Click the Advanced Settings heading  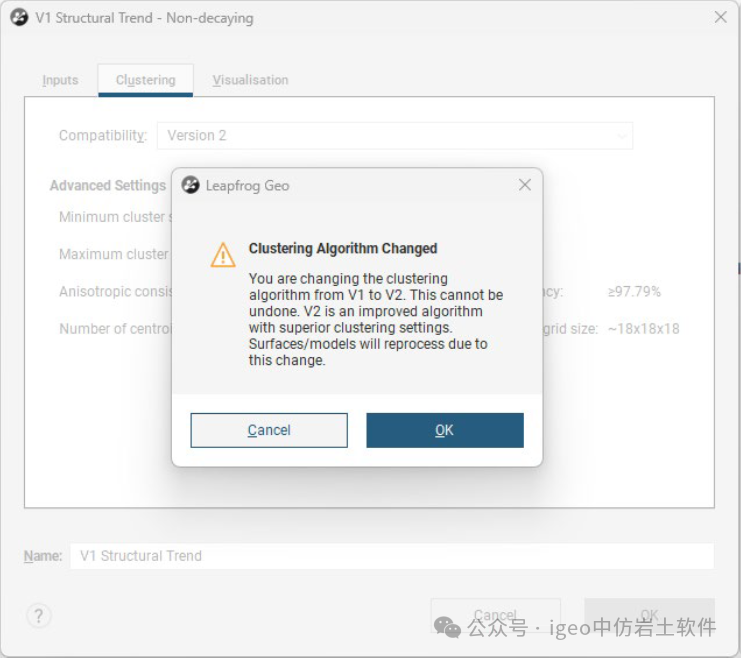click(x=108, y=185)
